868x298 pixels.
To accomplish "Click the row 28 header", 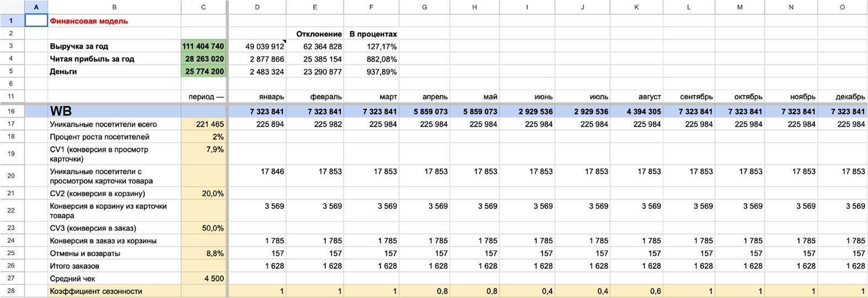I will 12,291.
